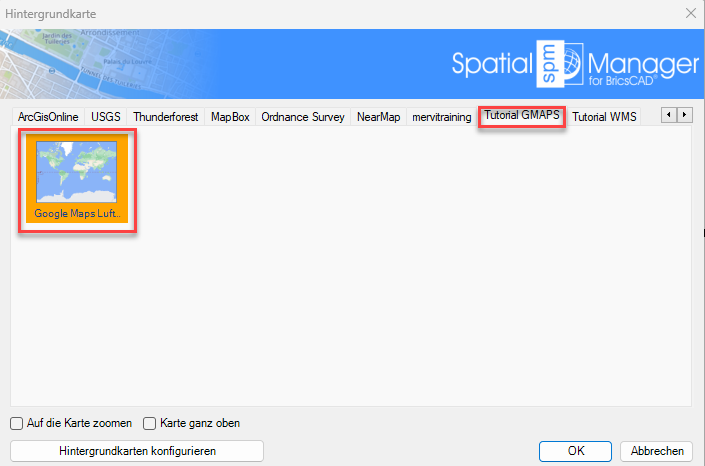Switch to the ArcGisOnline tab
This screenshot has width=705, height=466.
48,117
